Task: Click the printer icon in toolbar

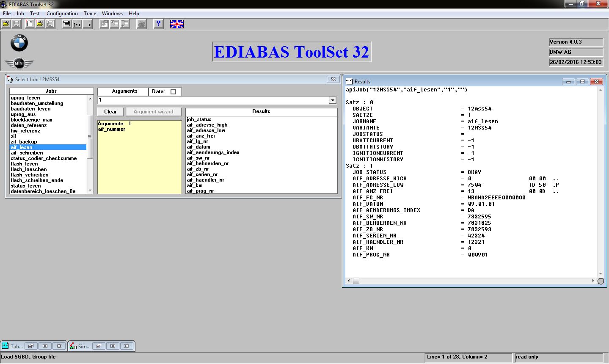Action: point(141,24)
